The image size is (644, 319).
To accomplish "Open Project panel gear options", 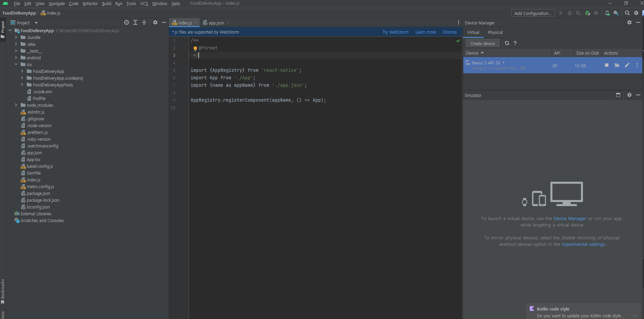I will [x=155, y=22].
